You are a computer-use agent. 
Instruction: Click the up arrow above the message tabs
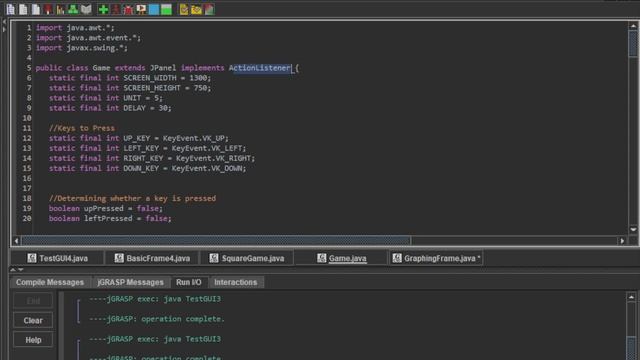pyautogui.click(x=13, y=269)
